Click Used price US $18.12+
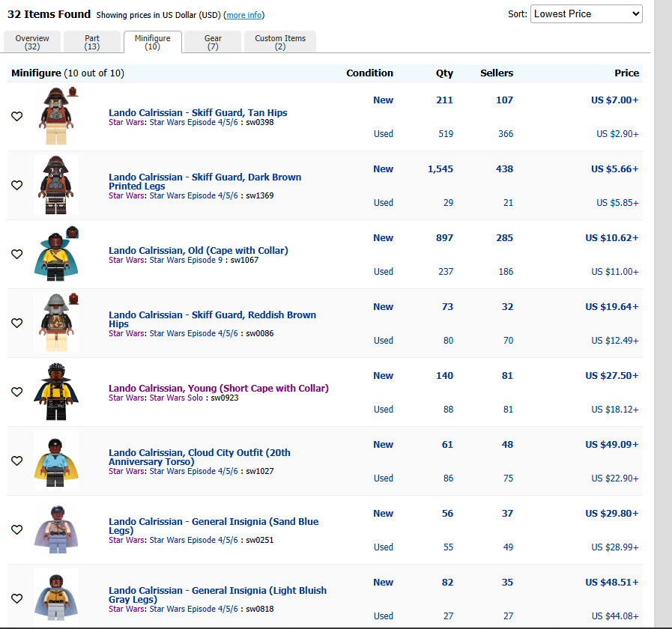 pos(615,410)
